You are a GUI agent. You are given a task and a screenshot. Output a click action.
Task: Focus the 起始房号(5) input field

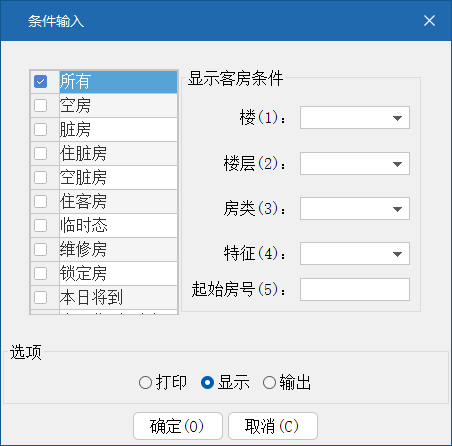(x=355, y=290)
